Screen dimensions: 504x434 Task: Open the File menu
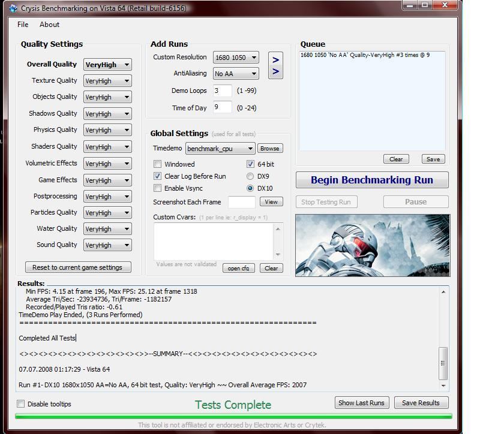tap(23, 25)
